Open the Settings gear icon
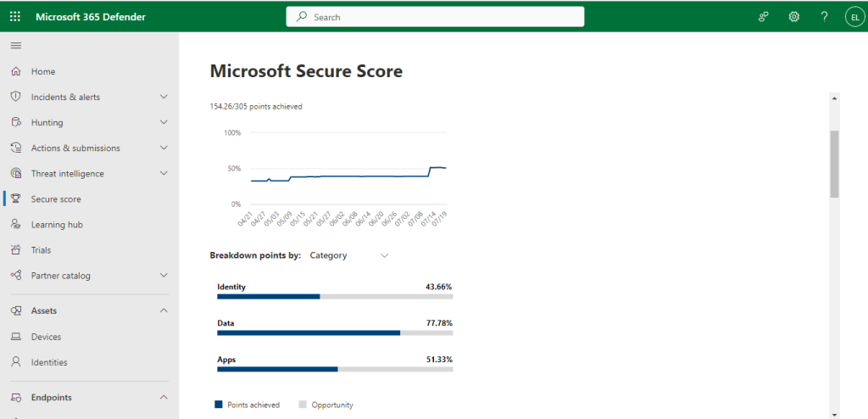Viewport: 868px width, 419px height. point(793,17)
